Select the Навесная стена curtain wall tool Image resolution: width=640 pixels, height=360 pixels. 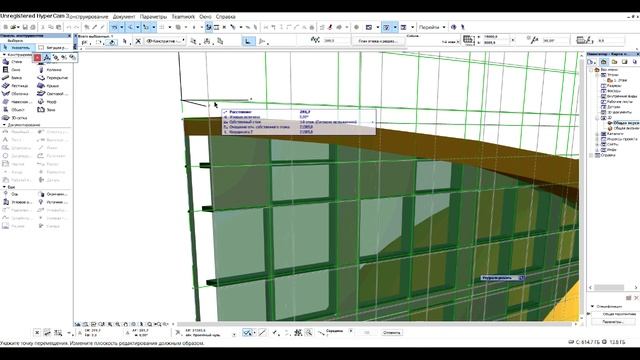click(16, 102)
